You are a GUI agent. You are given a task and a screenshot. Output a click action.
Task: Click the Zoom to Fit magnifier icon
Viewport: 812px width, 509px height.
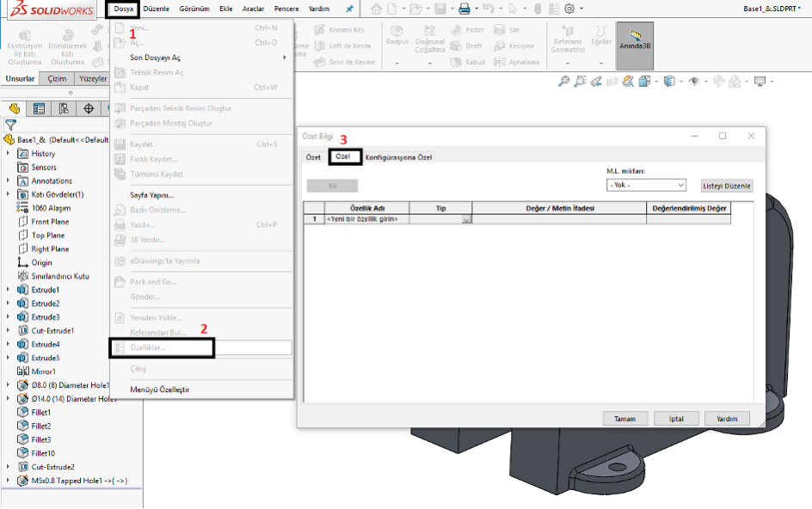563,82
